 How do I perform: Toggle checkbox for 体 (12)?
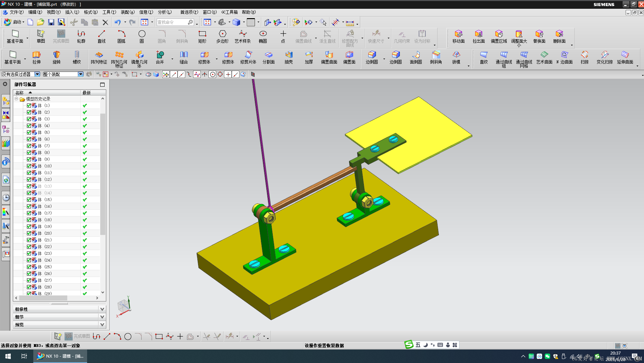tap(29, 179)
